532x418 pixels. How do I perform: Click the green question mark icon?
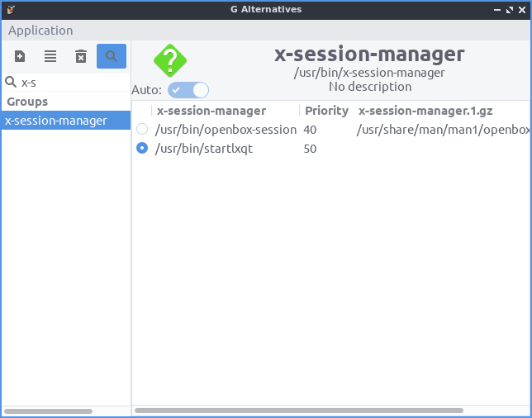tap(170, 61)
